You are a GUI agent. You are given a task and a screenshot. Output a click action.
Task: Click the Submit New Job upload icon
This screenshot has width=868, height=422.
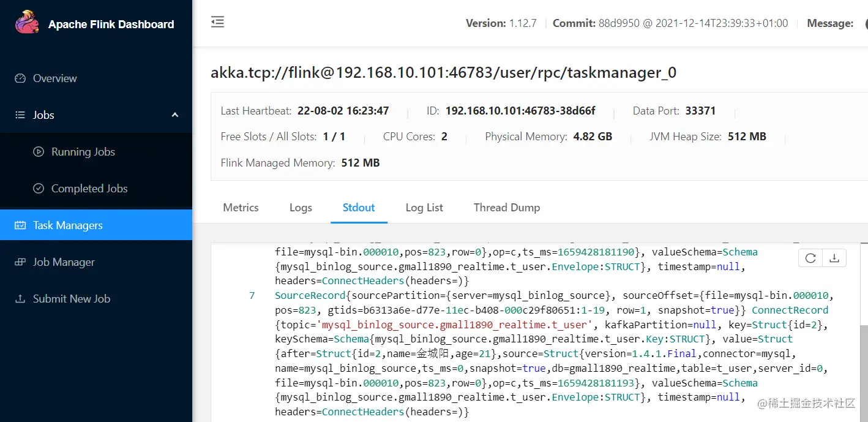tap(20, 299)
